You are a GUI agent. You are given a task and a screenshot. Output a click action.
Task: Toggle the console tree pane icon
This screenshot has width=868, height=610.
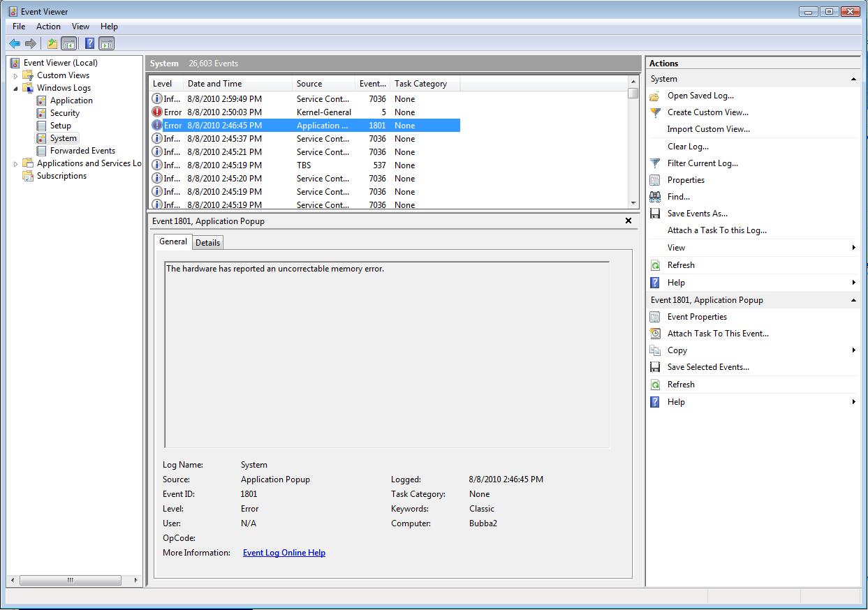click(68, 43)
